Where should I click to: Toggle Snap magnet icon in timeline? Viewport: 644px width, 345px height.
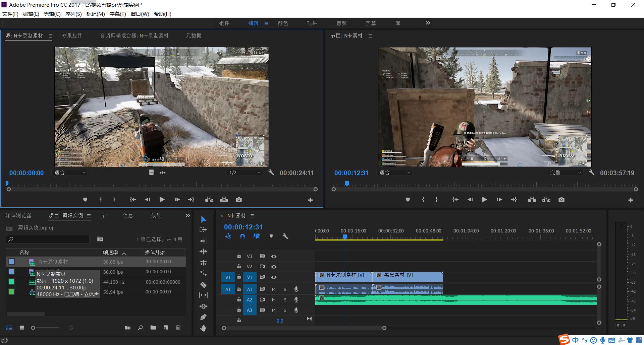pos(243,236)
